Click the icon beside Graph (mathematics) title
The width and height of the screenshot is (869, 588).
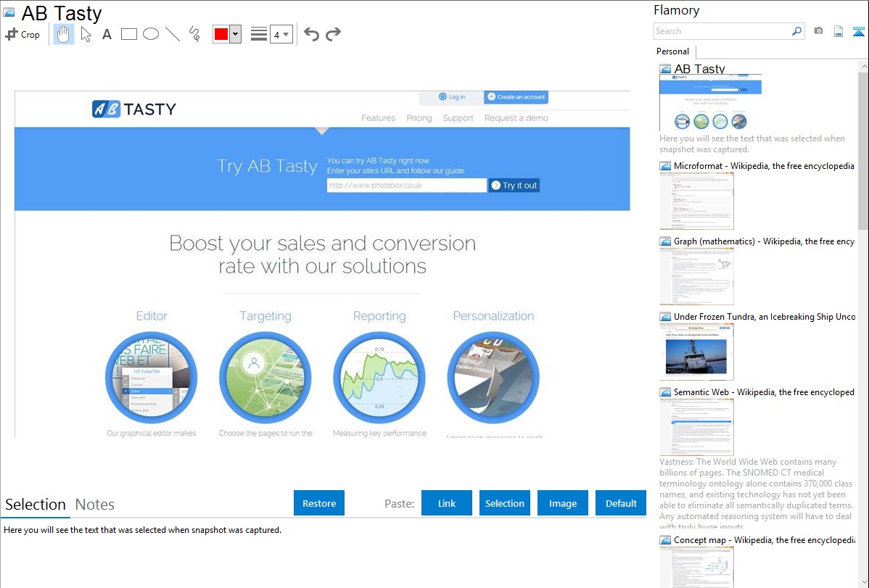pyautogui.click(x=665, y=241)
